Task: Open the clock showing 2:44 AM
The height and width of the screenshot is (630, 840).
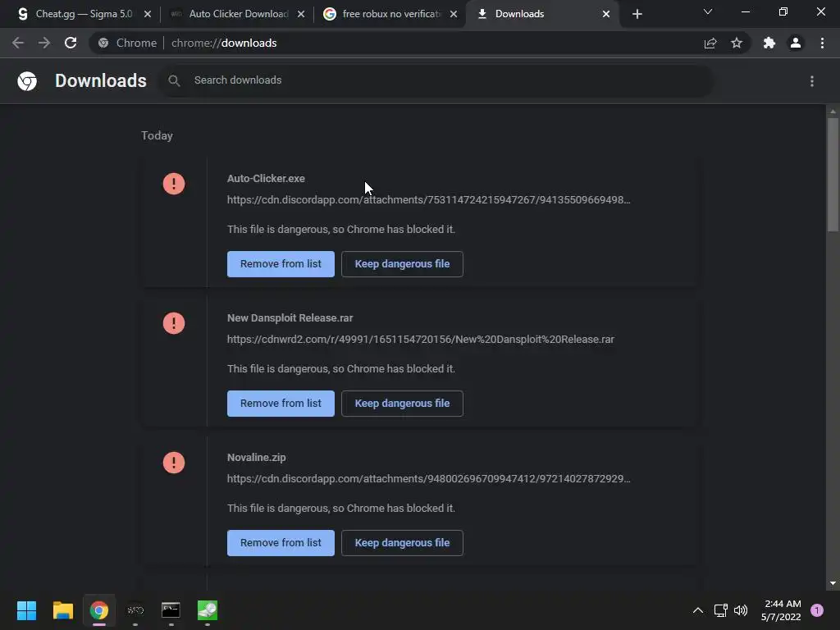Action: (781, 610)
